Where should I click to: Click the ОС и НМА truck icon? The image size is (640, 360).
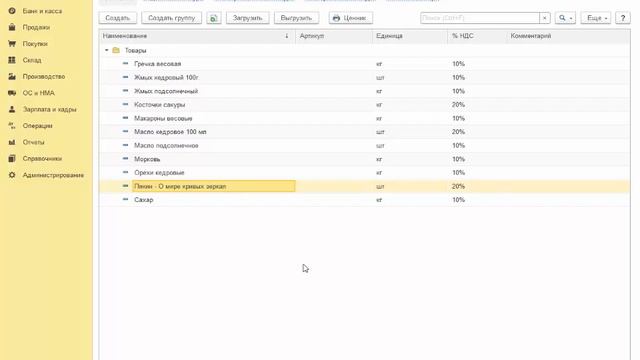coord(12,93)
